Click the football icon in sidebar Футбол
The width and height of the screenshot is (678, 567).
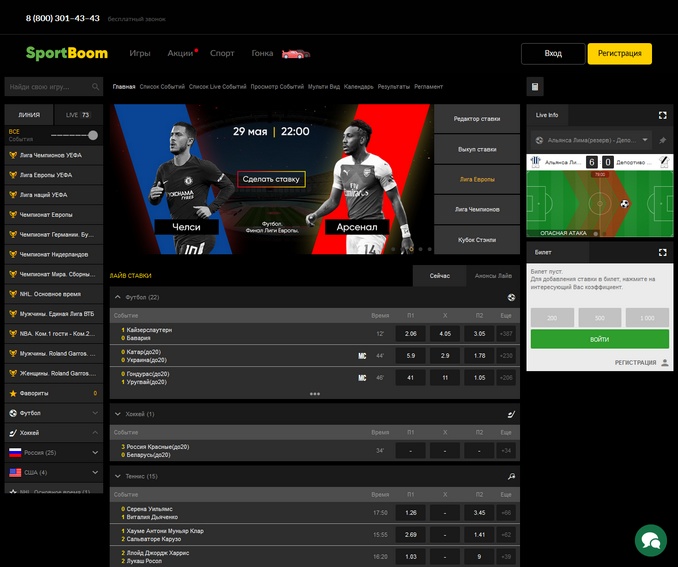pos(13,413)
